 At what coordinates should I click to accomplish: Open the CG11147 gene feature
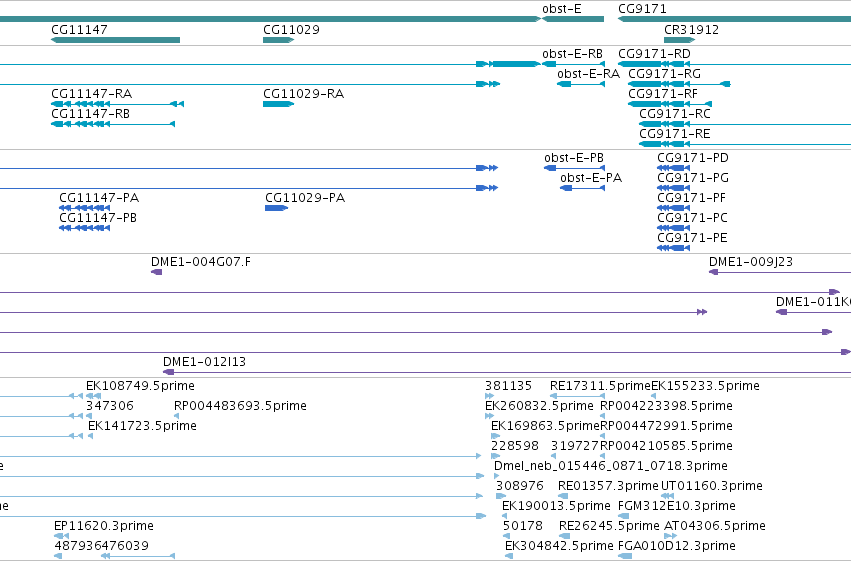point(115,40)
